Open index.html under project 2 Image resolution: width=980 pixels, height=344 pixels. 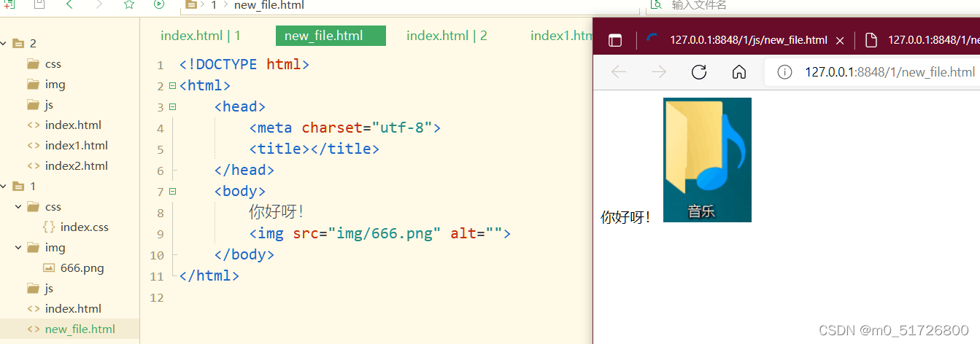[x=73, y=125]
